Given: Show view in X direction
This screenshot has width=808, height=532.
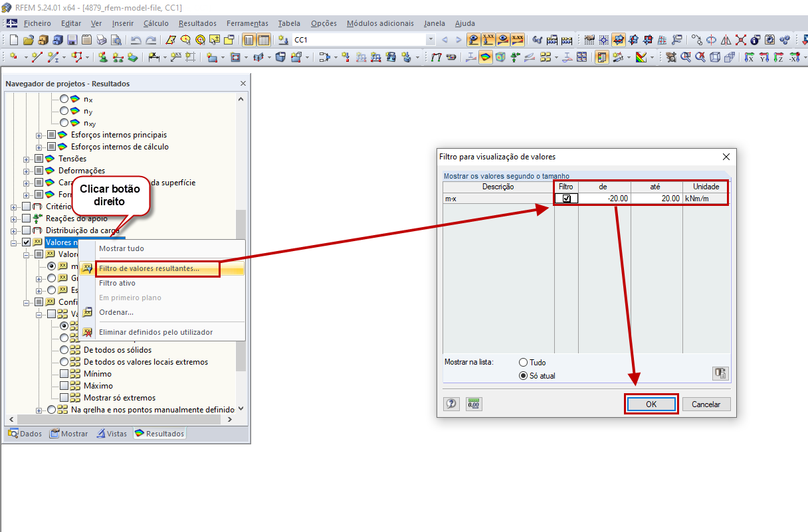Looking at the screenshot, I should [750, 57].
